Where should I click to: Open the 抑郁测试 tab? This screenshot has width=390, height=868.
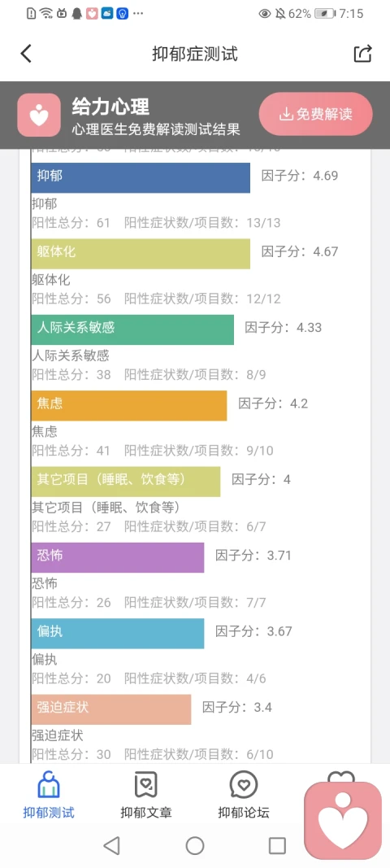49,795
